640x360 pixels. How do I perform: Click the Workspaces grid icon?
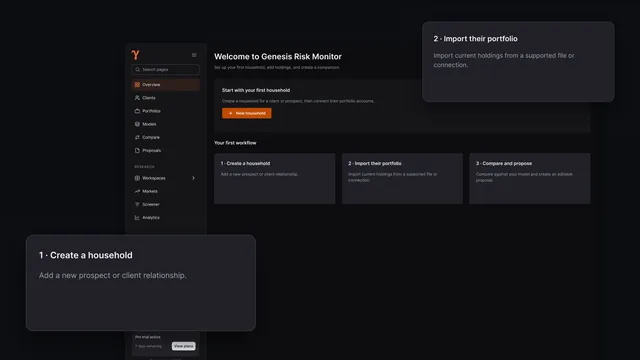click(x=137, y=178)
